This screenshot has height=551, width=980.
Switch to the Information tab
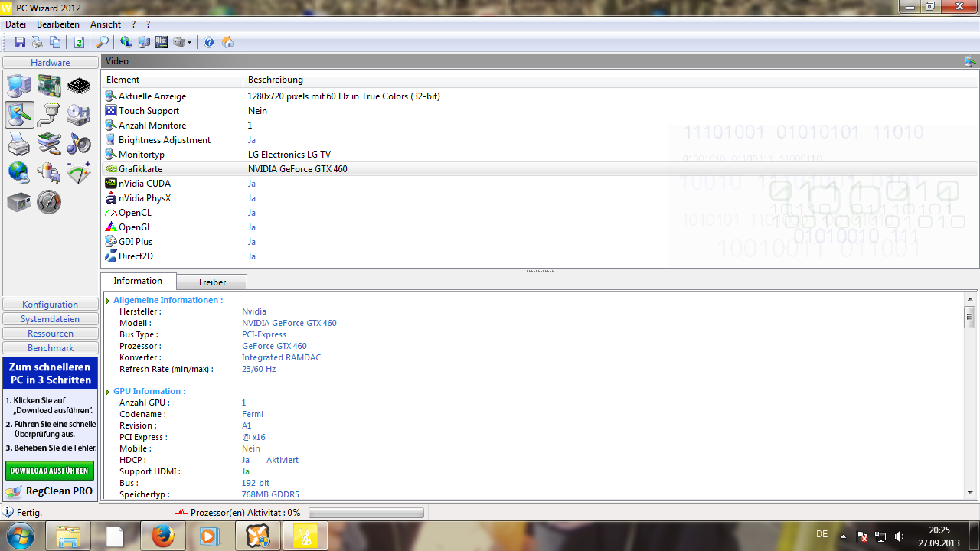pos(138,281)
